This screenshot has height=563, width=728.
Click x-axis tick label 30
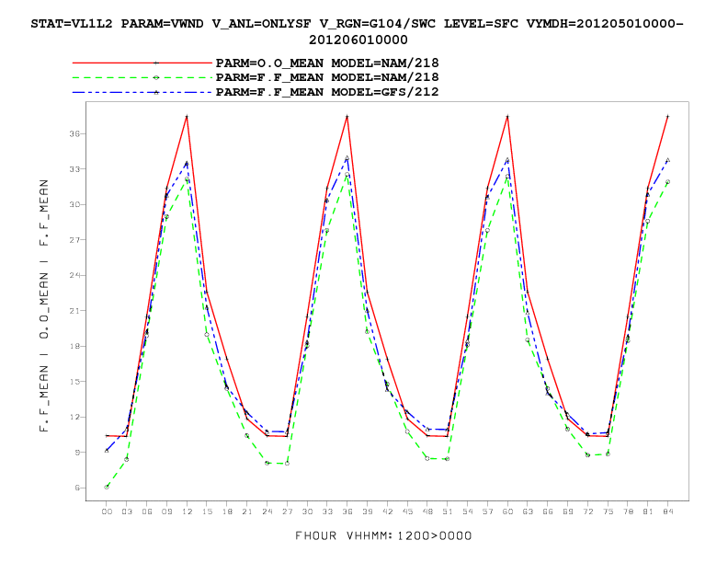pyautogui.click(x=307, y=511)
